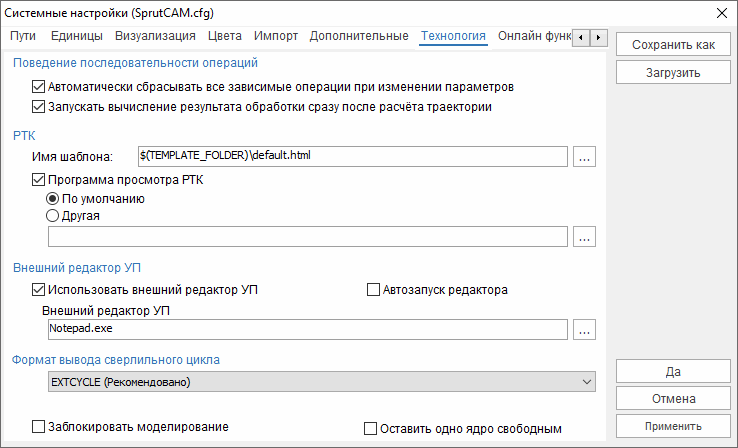
Task: Select the Технология tab
Action: coord(453,36)
